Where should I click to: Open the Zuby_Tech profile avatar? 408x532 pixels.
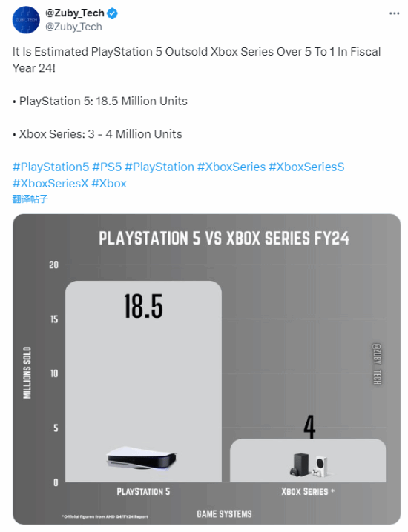(x=26, y=20)
